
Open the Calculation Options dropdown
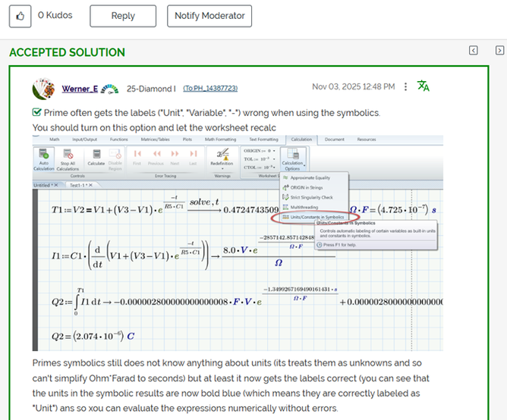pyautogui.click(x=292, y=157)
